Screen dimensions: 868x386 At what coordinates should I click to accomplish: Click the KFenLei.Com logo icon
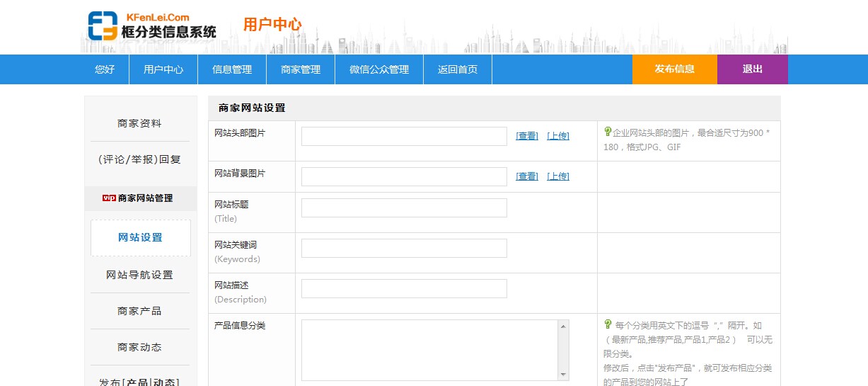click(x=103, y=26)
